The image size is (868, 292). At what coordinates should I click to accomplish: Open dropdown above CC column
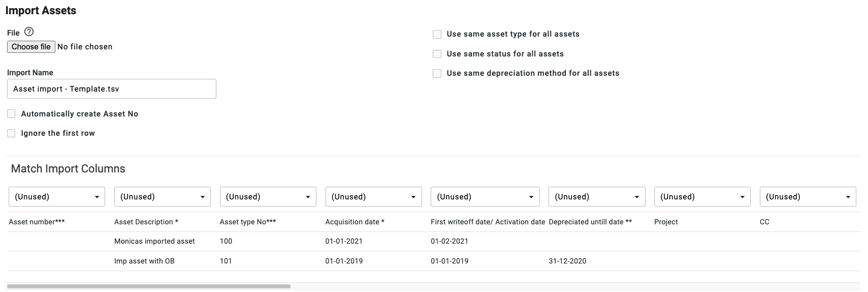click(x=808, y=197)
